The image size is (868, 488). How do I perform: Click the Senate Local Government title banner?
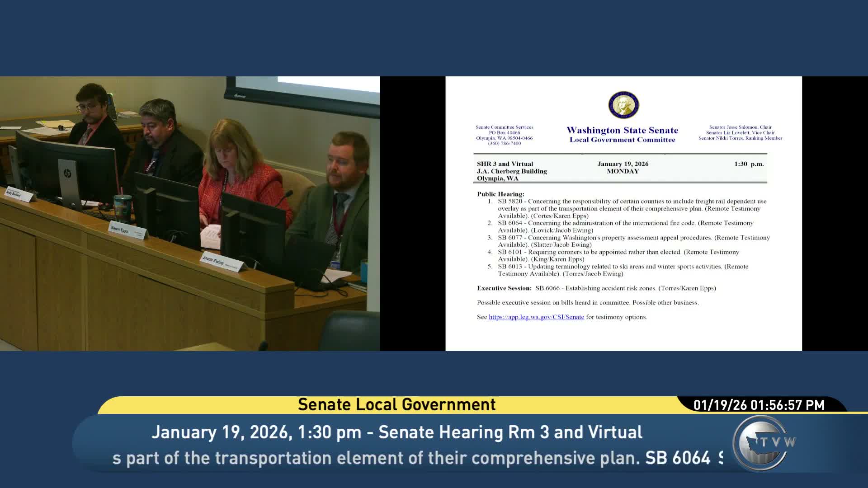coord(396,405)
